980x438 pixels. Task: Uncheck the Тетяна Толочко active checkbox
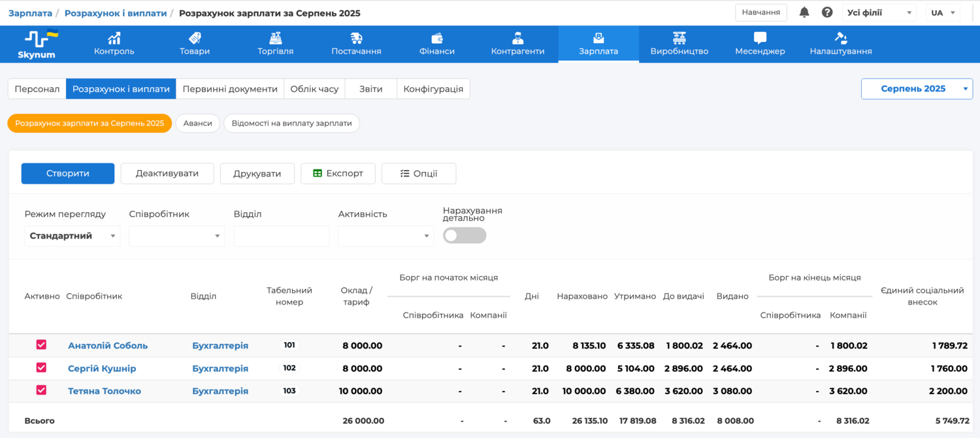coord(41,390)
